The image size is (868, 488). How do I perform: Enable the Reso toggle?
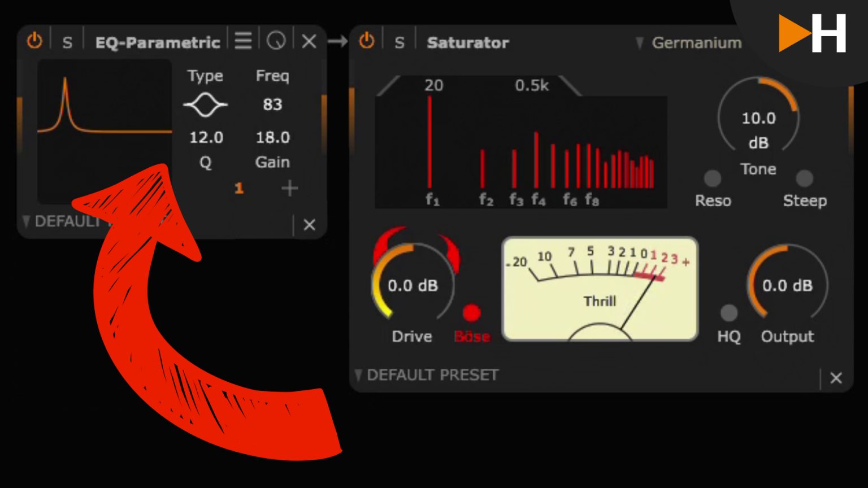click(x=713, y=178)
